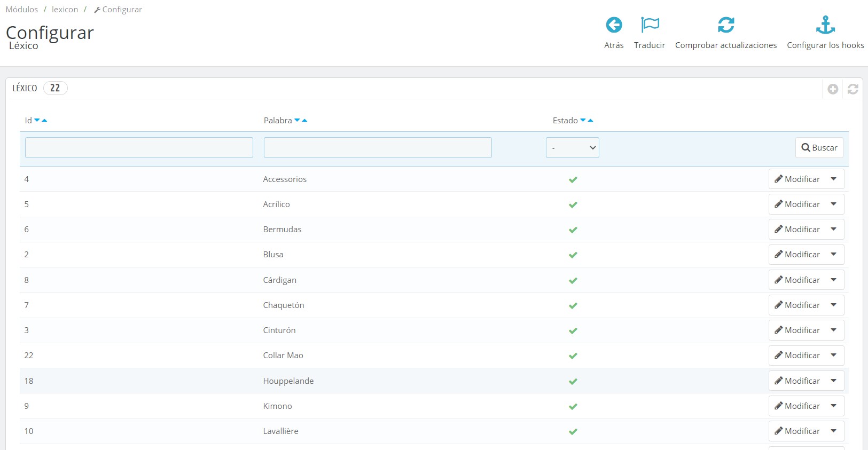Expand action menu arrow for Kimono
The image size is (868, 450).
coord(834,406)
